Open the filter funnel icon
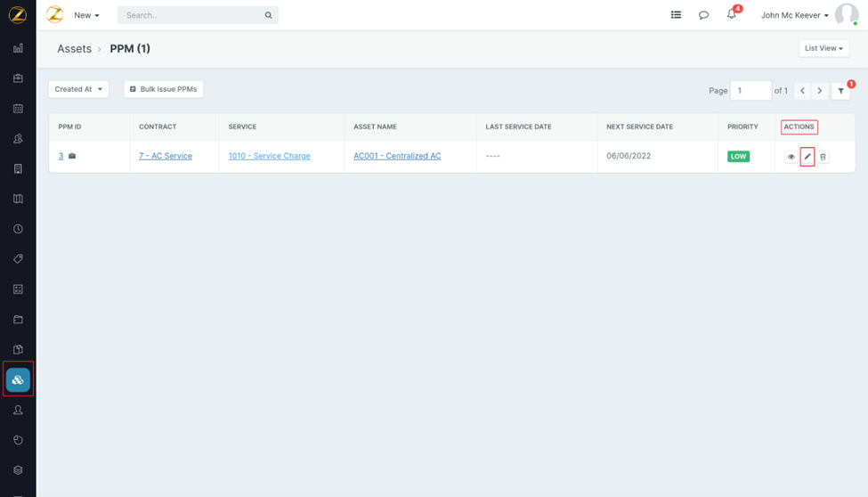The image size is (868, 497). 841,91
